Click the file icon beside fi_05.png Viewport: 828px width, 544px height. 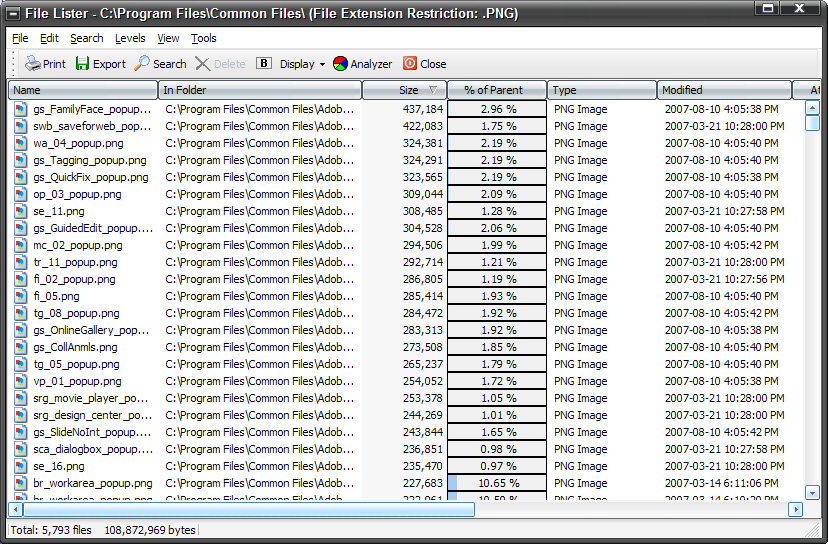21,296
